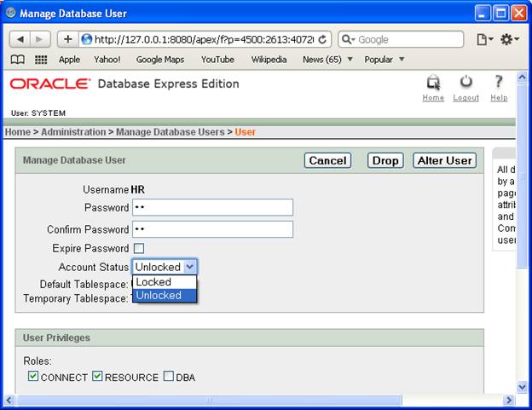Click the globe site icon in address bar
Screen dimensions: 532x410
click(x=86, y=39)
